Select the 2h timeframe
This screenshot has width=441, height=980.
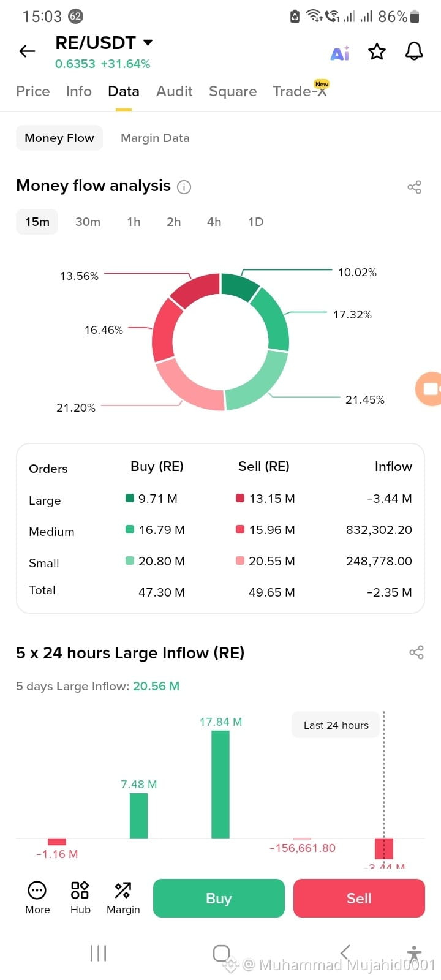tap(174, 222)
